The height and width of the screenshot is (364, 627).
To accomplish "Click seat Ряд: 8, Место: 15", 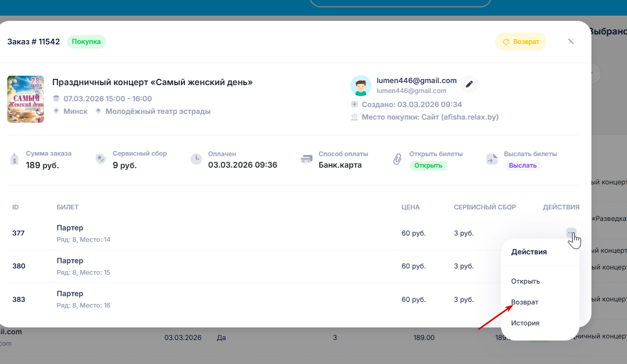I will point(83,272).
